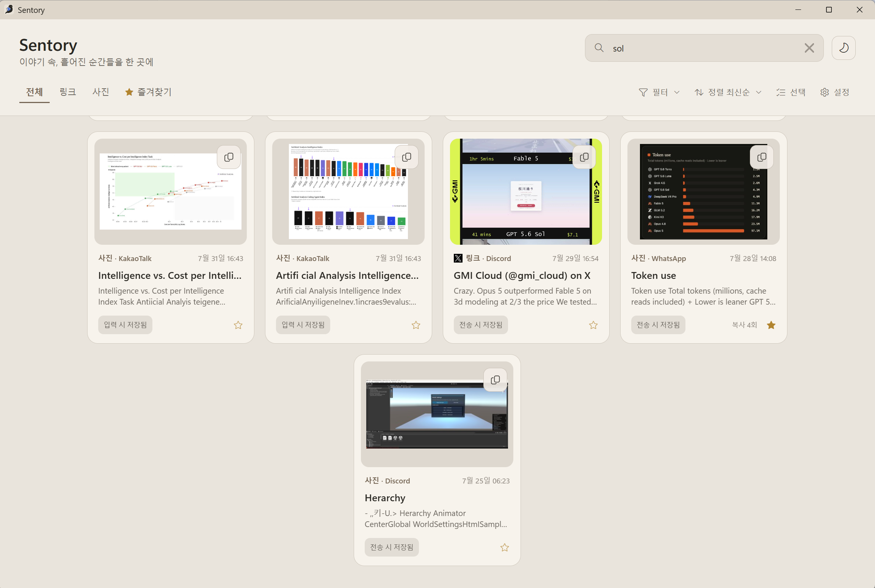The height and width of the screenshot is (588, 875).
Task: Open the 필터 filter dropdown
Action: 659,92
